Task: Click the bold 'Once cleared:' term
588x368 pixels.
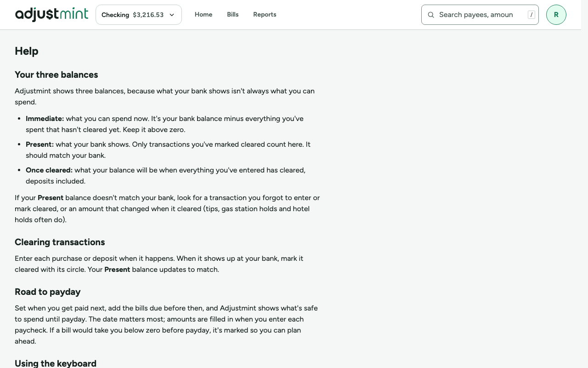Action: (x=49, y=170)
